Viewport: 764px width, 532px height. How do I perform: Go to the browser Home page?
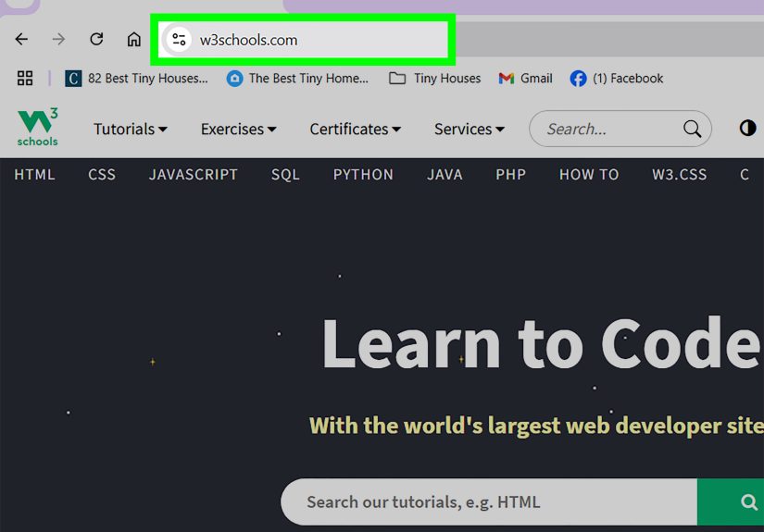click(134, 39)
